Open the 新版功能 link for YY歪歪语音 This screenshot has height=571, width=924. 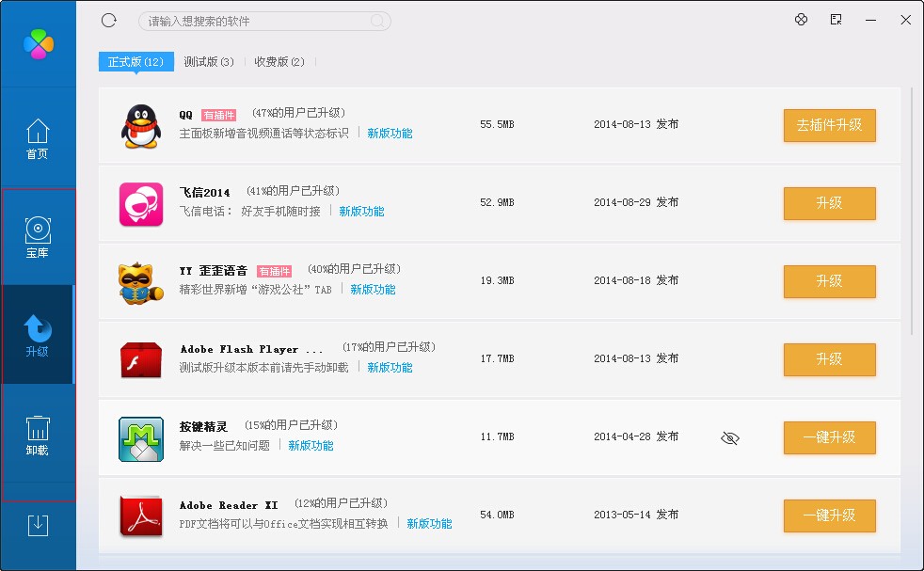click(x=374, y=290)
